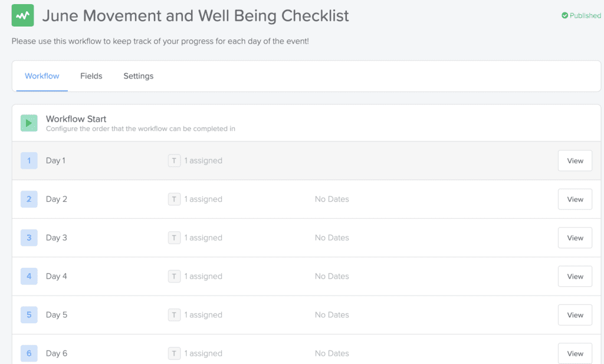
Task: Select the Day 4 step name
Action: point(56,276)
